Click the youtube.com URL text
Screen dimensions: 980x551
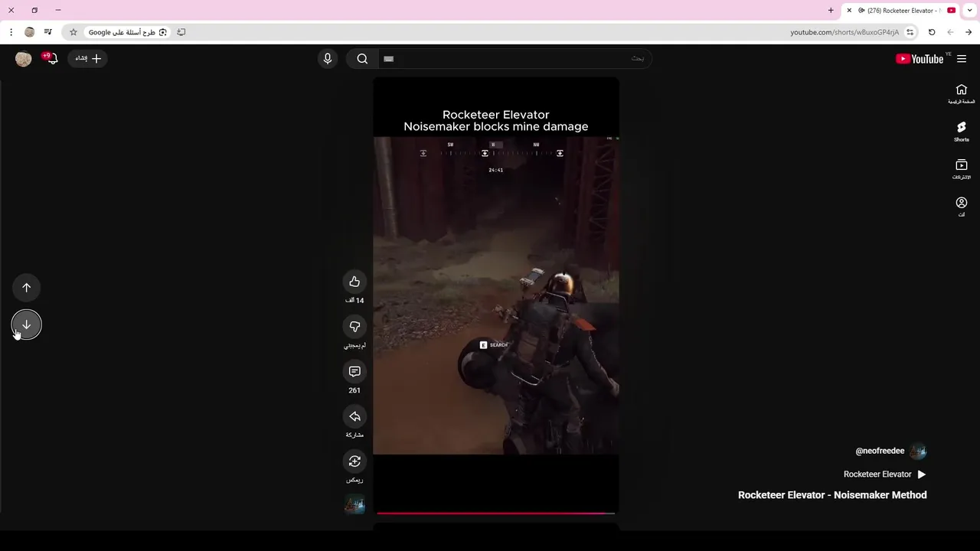[844, 32]
